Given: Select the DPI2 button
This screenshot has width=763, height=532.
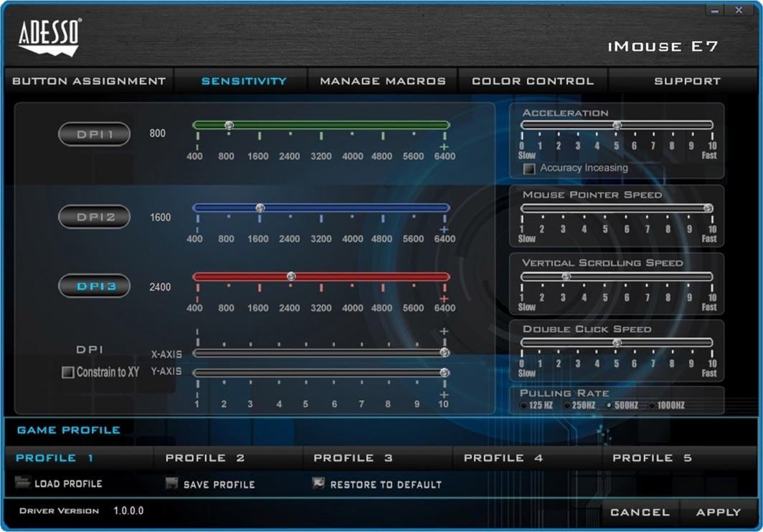Looking at the screenshot, I should point(95,217).
